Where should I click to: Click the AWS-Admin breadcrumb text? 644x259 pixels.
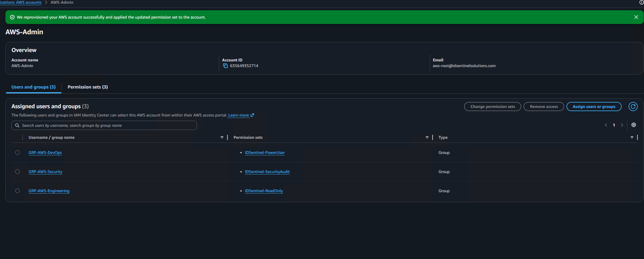pos(62,2)
